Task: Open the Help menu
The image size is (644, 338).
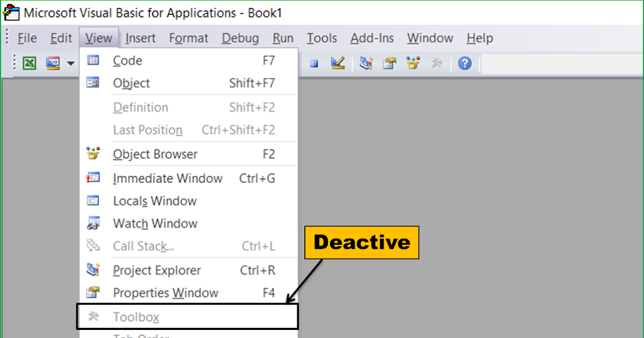Action: point(480,38)
